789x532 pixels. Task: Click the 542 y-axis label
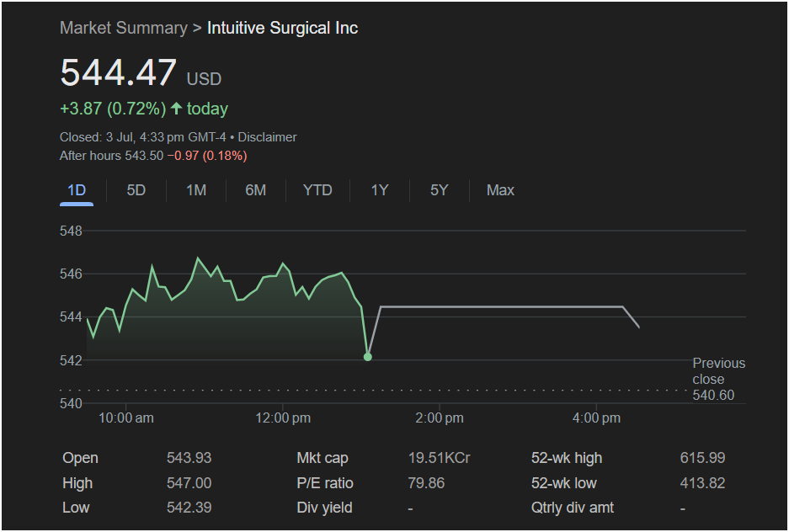[x=71, y=360]
